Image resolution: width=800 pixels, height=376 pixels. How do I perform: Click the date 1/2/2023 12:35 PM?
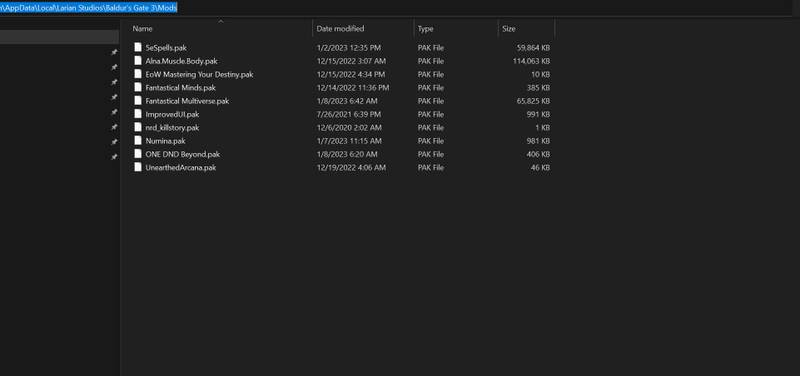(348, 48)
